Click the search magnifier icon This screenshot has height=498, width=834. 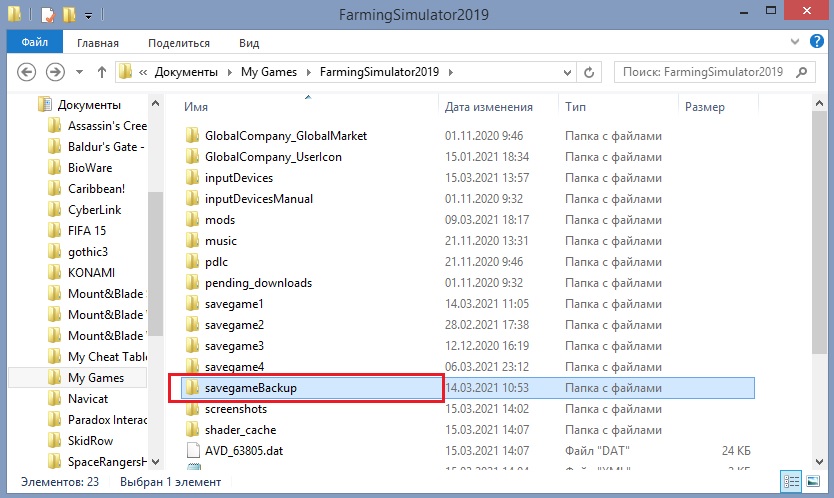coord(802,72)
